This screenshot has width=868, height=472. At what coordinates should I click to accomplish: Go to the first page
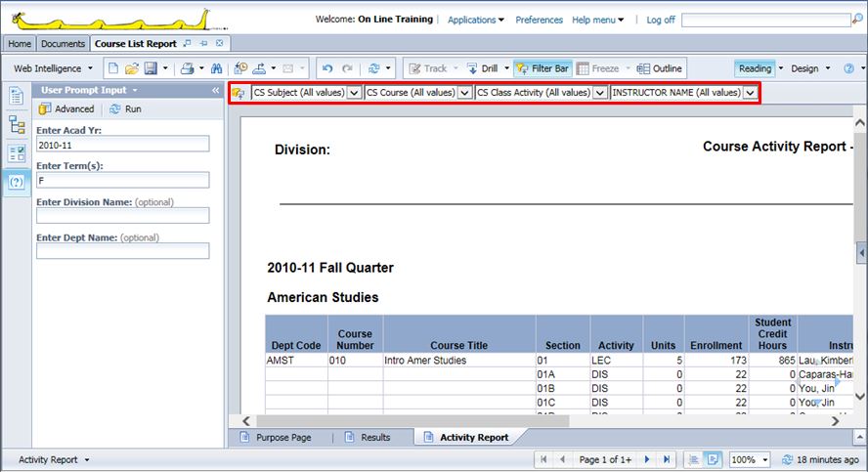[543, 459]
